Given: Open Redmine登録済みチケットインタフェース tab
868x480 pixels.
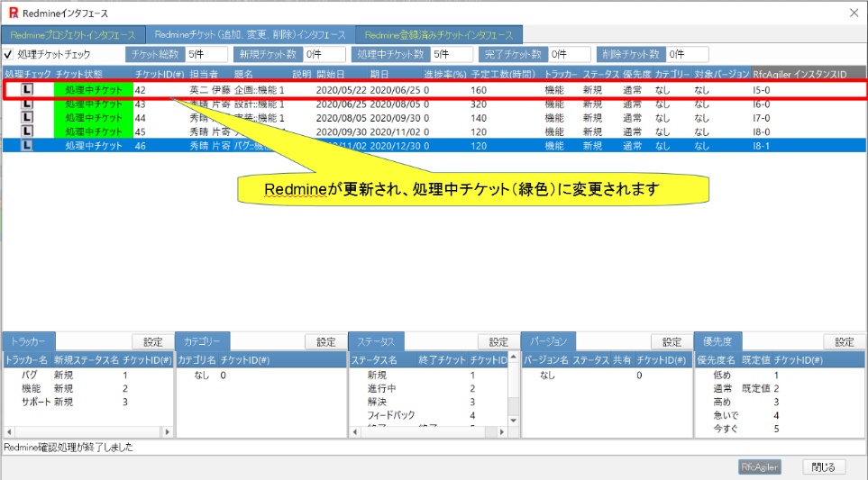Looking at the screenshot, I should (439, 35).
